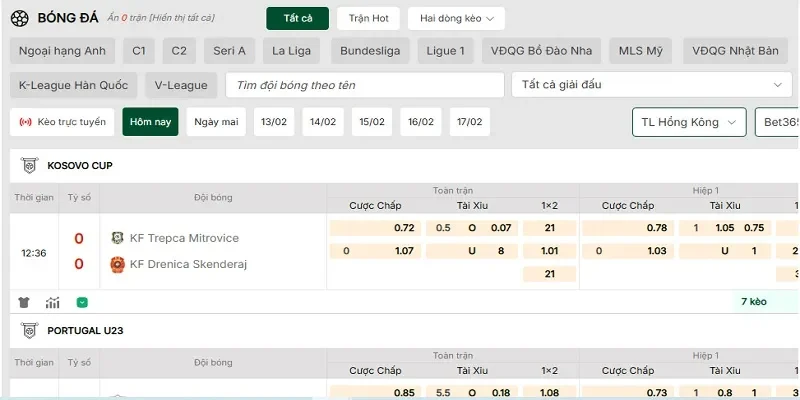Click the soccer ball icon beside Bóng Đá
This screenshot has width=800, height=400.
[x=19, y=18]
